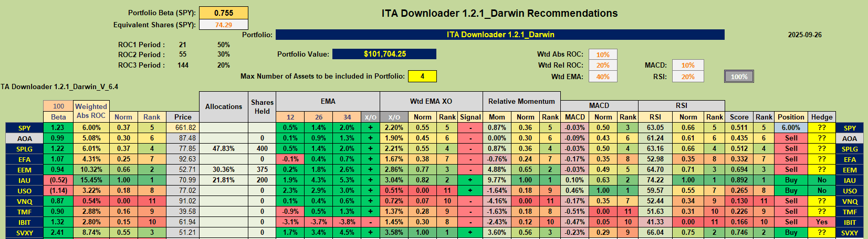Select SVXY Wtd EMA XO 3.58%
Viewport: 868px width, 239px height.
tap(394, 232)
